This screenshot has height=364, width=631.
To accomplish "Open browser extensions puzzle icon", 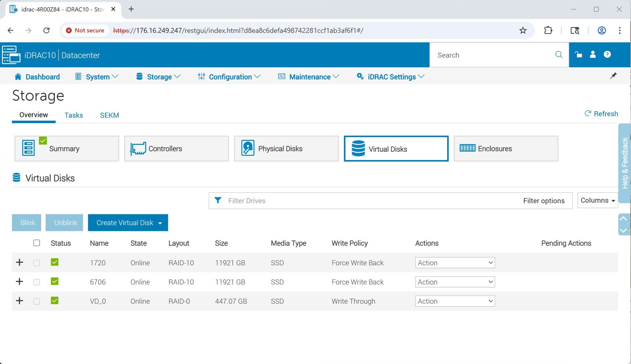I will pos(548,30).
